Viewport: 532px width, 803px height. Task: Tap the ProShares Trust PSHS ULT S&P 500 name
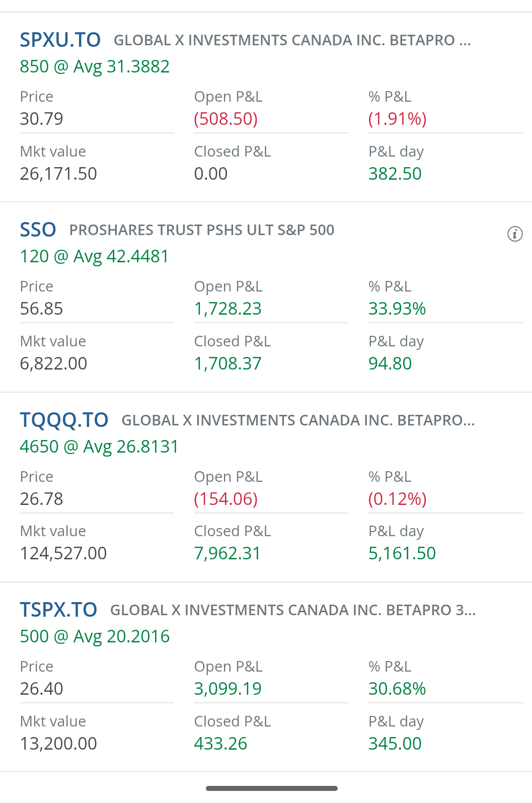click(202, 230)
